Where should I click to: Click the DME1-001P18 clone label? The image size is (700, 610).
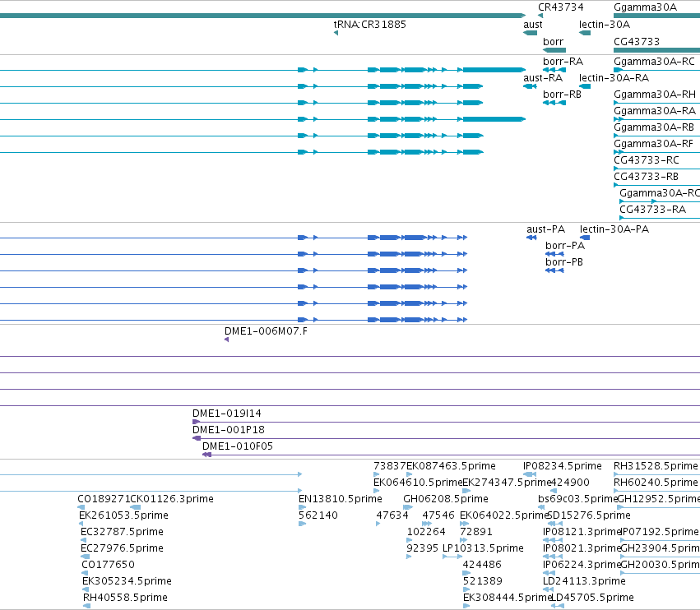(229, 430)
